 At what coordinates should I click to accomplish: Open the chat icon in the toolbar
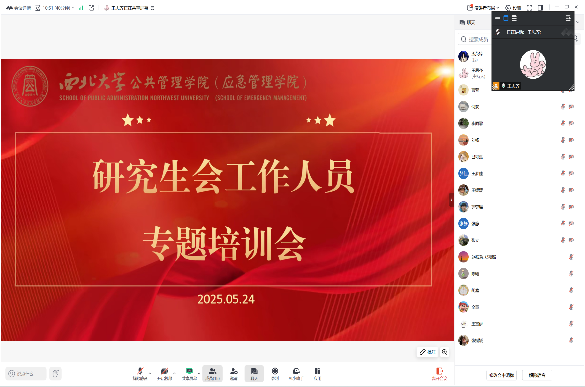(x=254, y=373)
